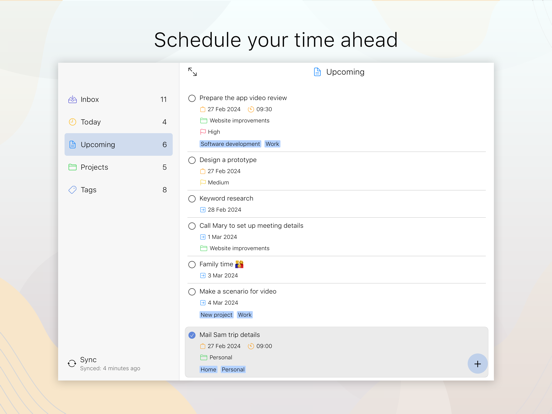Click the High priority flag icon
The image size is (552, 414).
click(203, 132)
